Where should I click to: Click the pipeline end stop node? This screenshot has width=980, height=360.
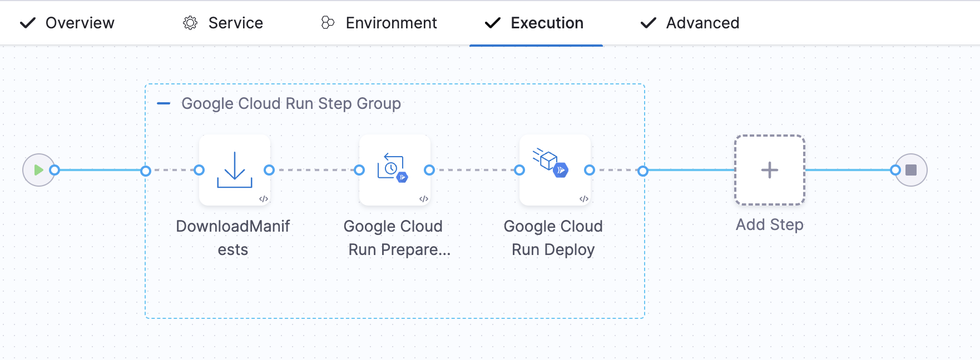point(910,170)
